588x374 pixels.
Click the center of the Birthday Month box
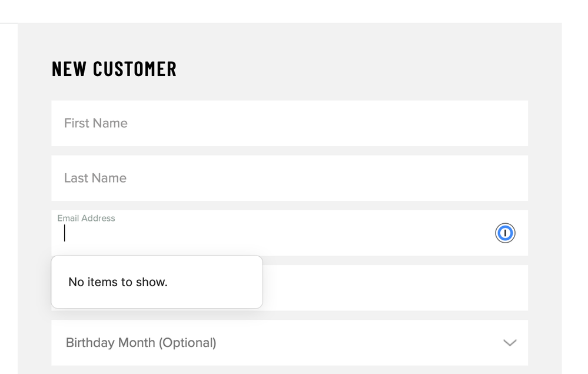click(289, 343)
